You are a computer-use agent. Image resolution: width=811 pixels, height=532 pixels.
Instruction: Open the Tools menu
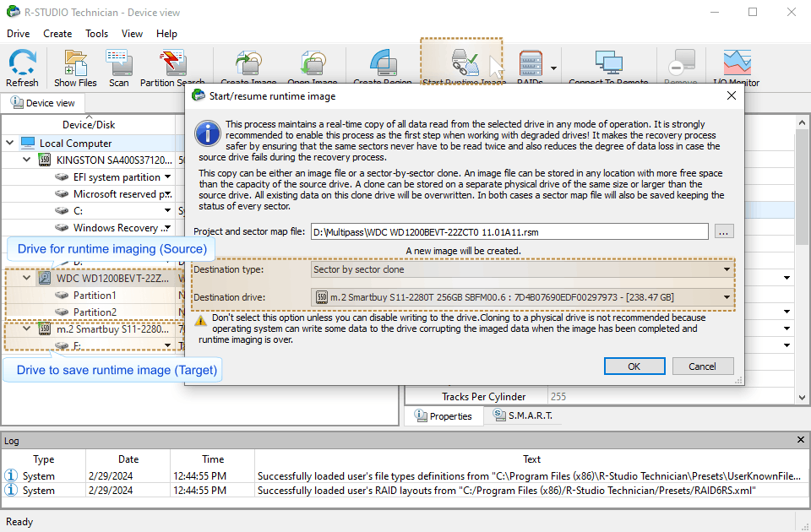pyautogui.click(x=96, y=34)
